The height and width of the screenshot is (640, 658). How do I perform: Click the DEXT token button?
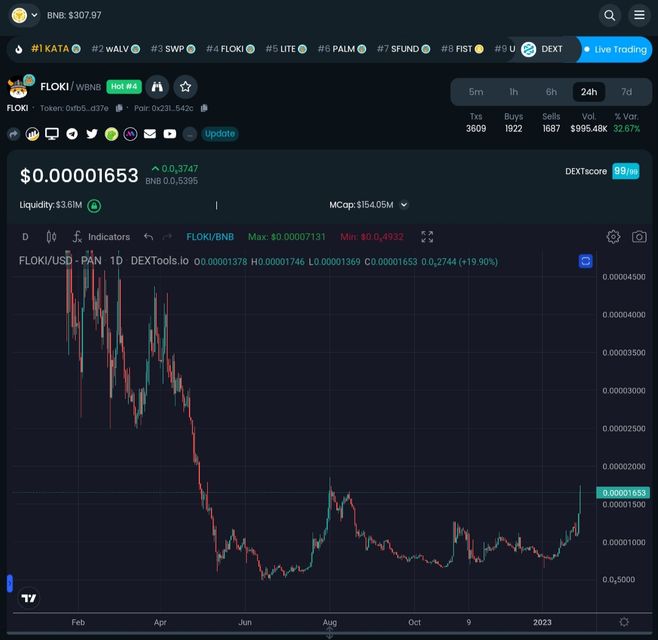point(542,50)
